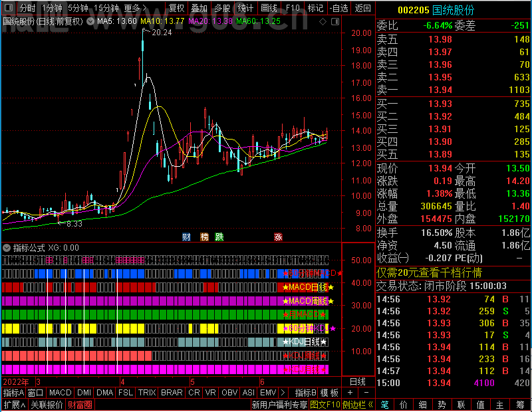
Task: Click the 统计 statistics button
Action: [x=245, y=8]
